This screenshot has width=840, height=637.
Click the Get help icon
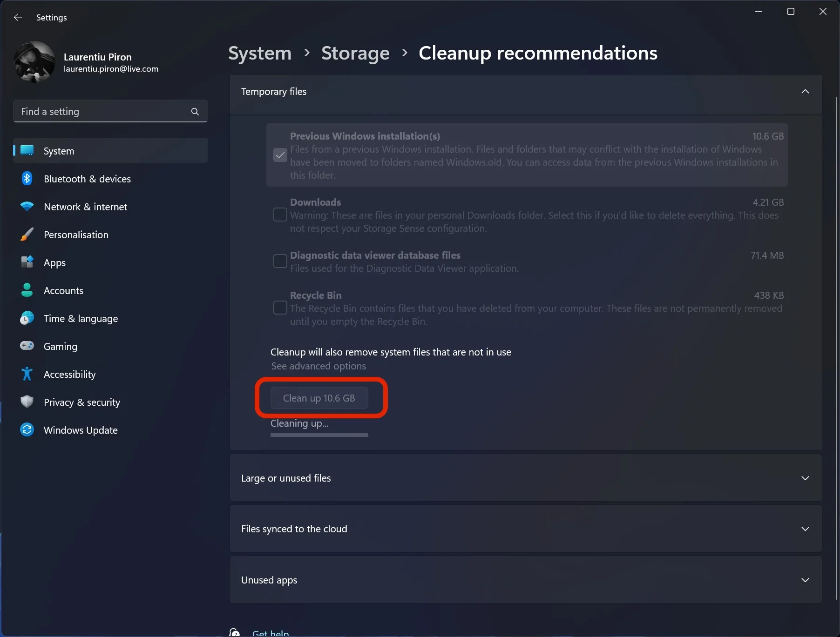pos(235,632)
